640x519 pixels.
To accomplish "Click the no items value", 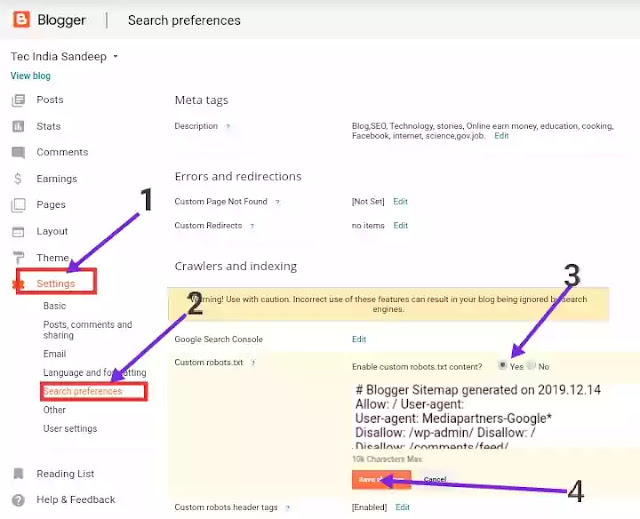I will (368, 226).
